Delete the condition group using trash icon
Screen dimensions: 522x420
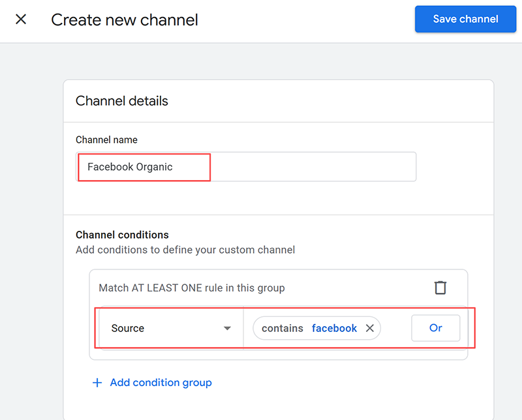click(440, 288)
